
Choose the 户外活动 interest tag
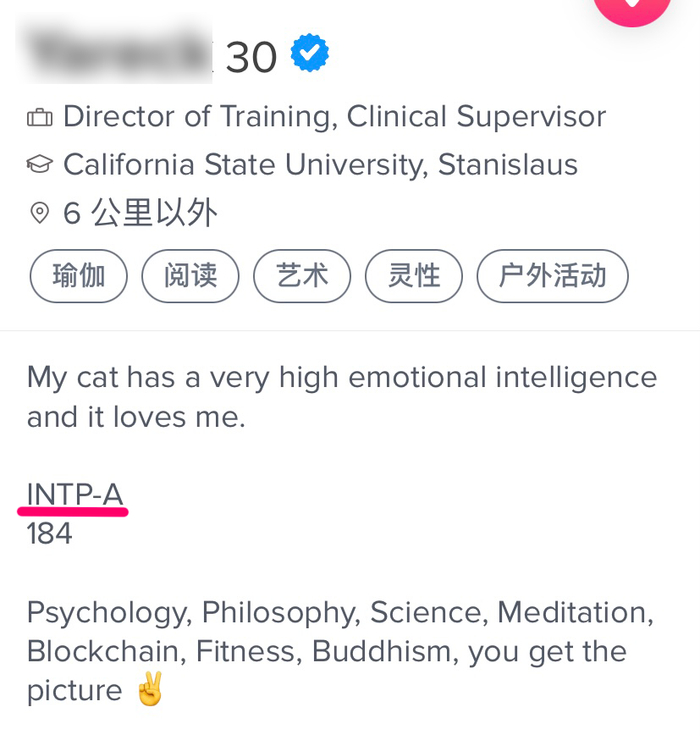tap(552, 276)
